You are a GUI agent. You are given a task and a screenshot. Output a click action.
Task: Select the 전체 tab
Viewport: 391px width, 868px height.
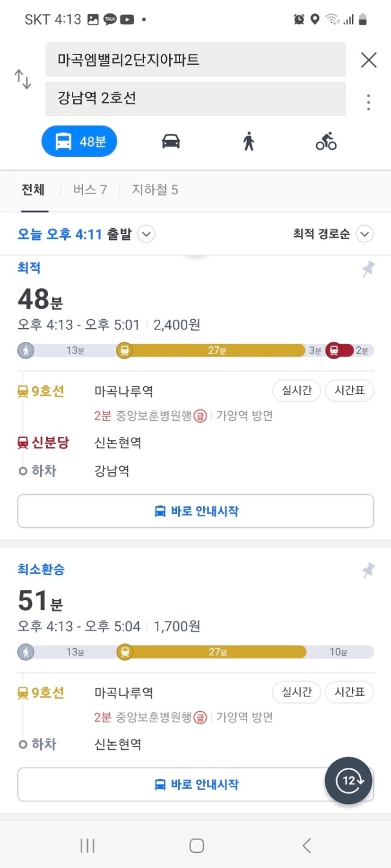tap(33, 190)
